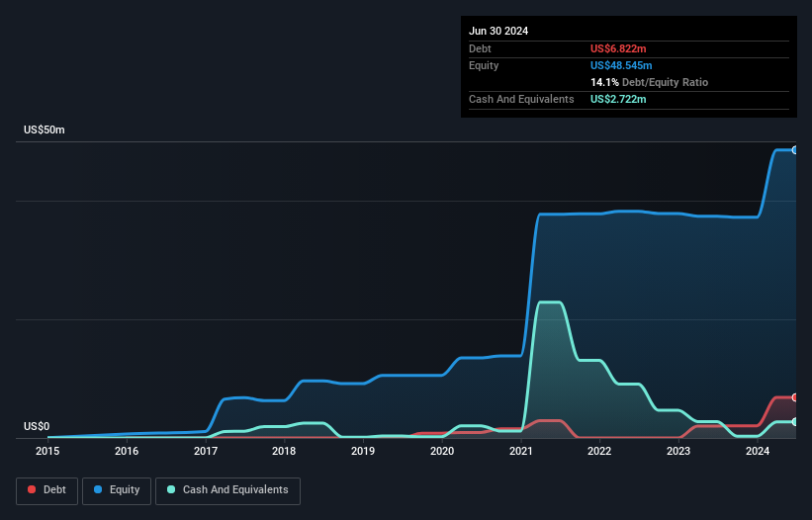Select the red Debt end-point marker

point(794,397)
